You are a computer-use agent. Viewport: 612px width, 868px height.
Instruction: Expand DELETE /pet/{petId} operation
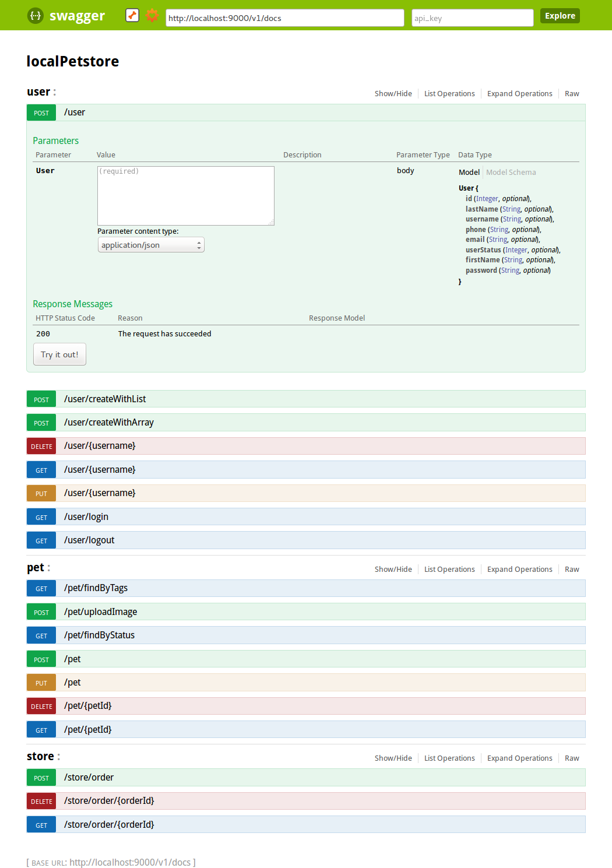coord(306,706)
